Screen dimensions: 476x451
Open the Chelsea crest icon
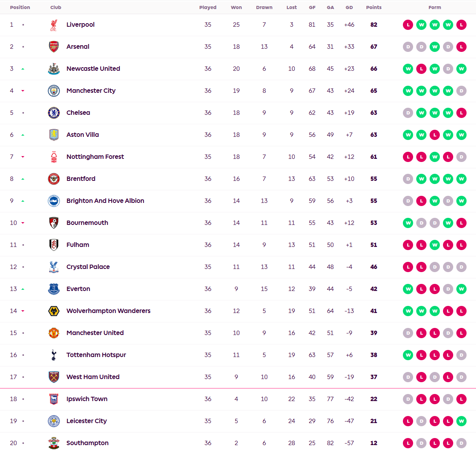(54, 113)
